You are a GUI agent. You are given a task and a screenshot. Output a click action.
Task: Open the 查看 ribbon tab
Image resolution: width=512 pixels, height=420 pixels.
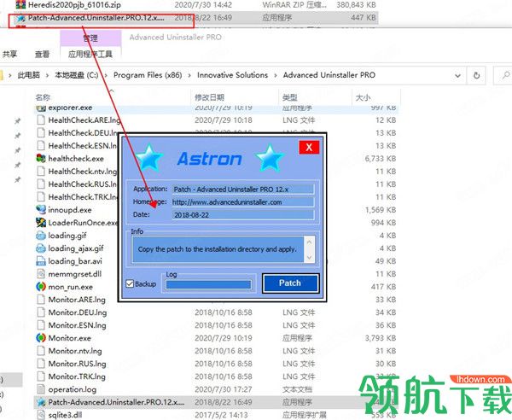(42, 55)
